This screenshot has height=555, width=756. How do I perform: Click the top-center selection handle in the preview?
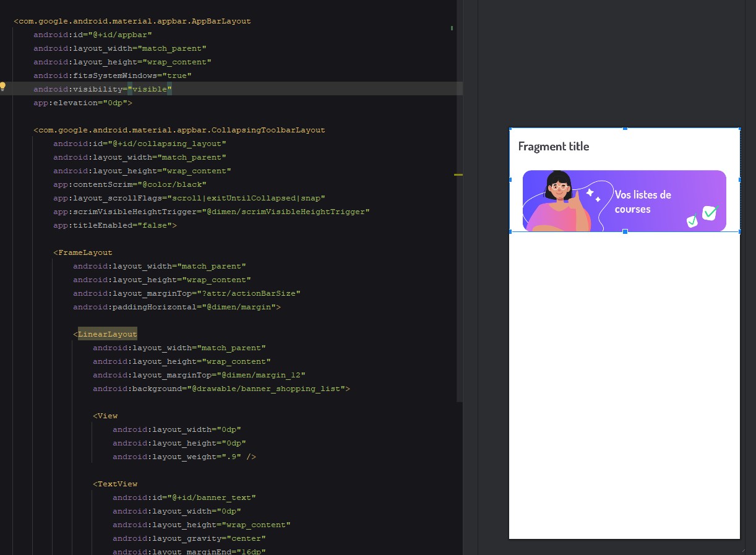(x=625, y=129)
